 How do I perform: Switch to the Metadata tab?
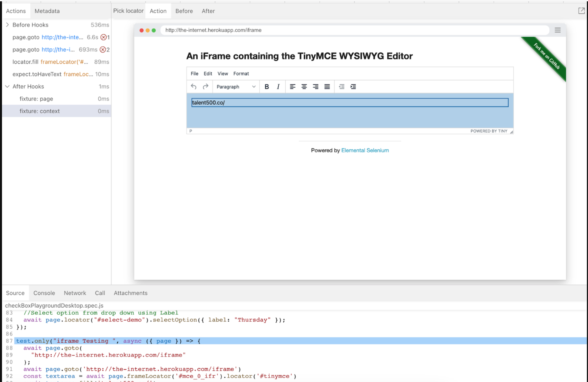point(47,11)
